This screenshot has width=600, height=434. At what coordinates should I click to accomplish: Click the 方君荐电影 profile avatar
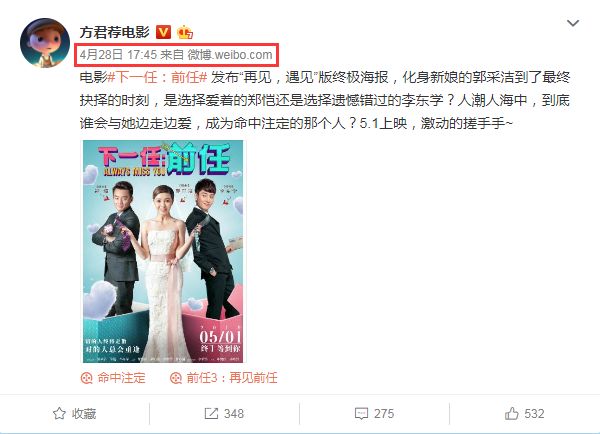click(45, 42)
